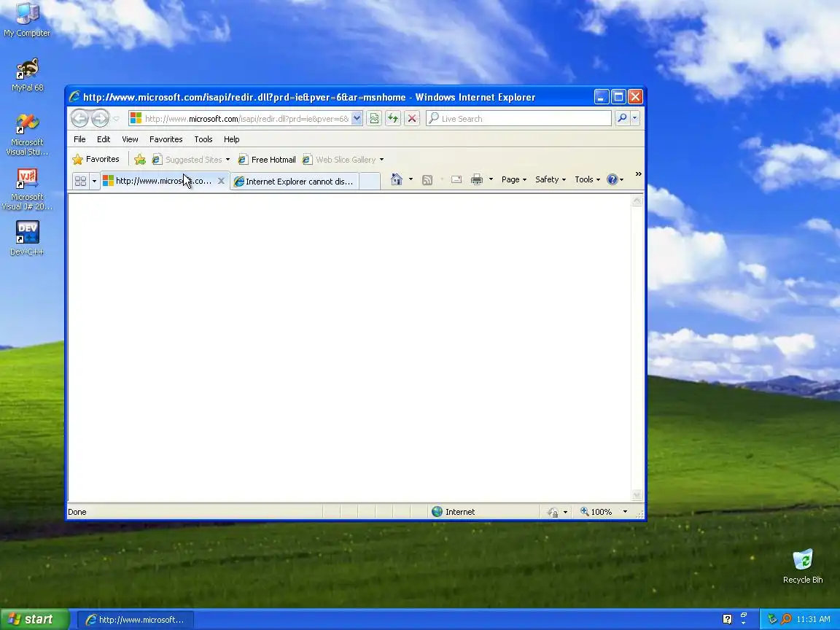Click the command bar overflow chevron
This screenshot has width=840, height=630.
pyautogui.click(x=638, y=174)
